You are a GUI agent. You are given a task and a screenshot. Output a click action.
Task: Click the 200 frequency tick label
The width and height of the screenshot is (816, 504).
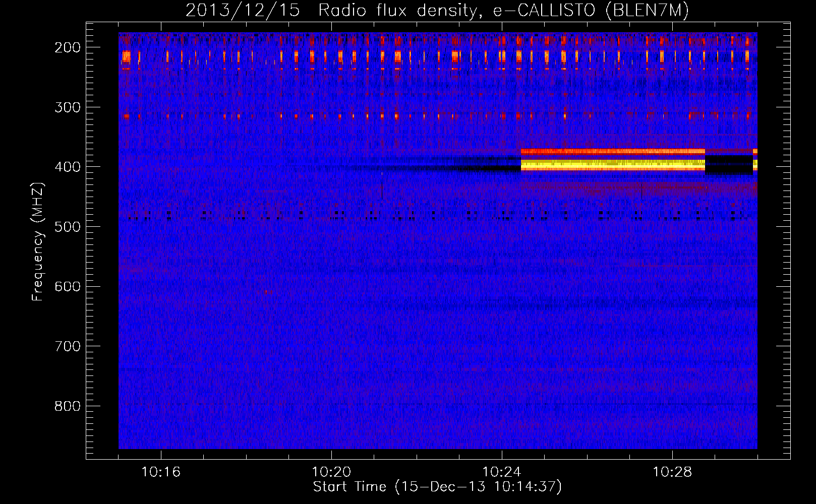click(67, 47)
